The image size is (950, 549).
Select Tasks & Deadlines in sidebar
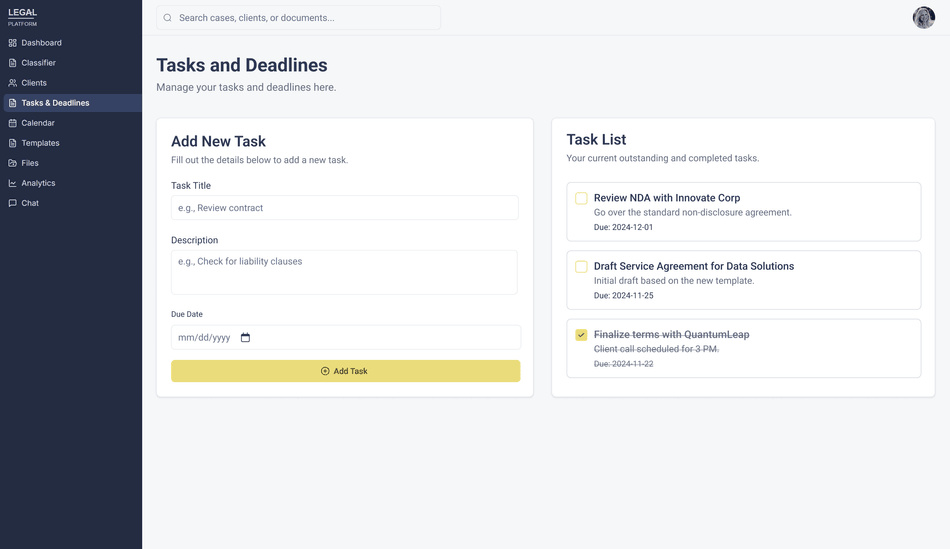55,103
